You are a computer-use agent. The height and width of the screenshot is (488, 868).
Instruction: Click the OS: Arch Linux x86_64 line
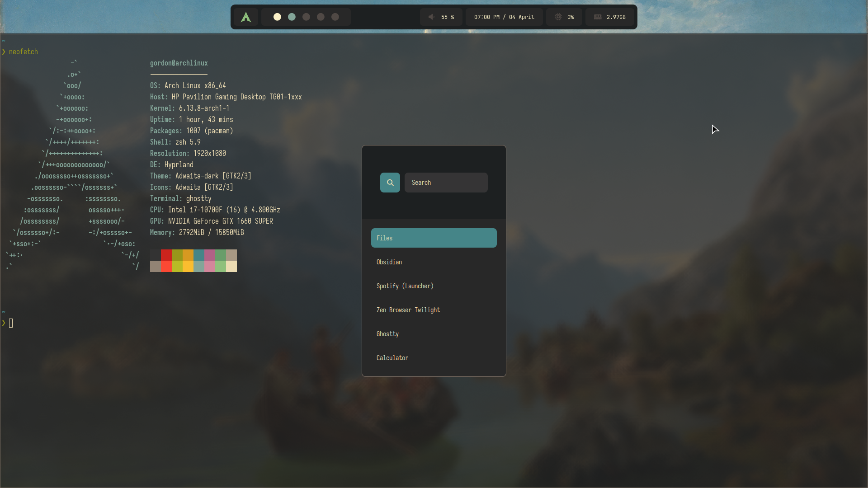(188, 86)
